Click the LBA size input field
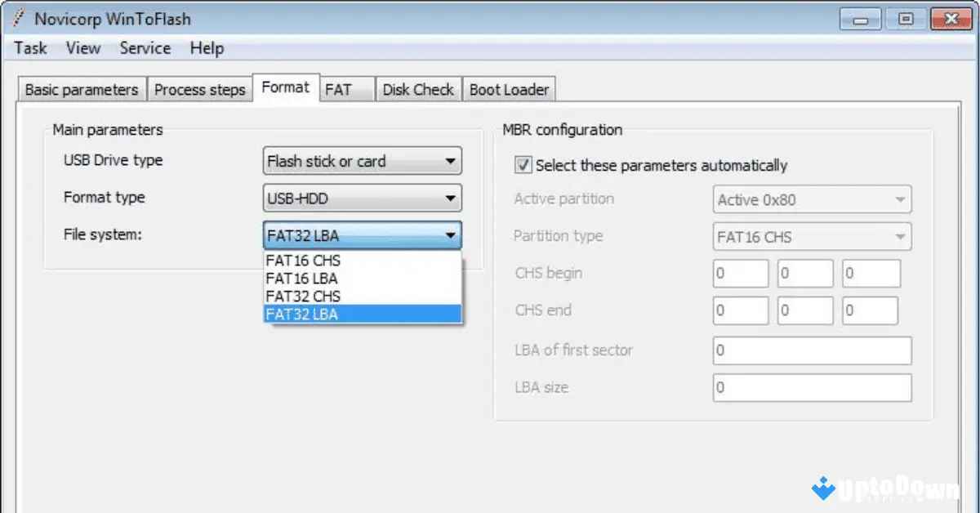The image size is (980, 513). (x=812, y=387)
